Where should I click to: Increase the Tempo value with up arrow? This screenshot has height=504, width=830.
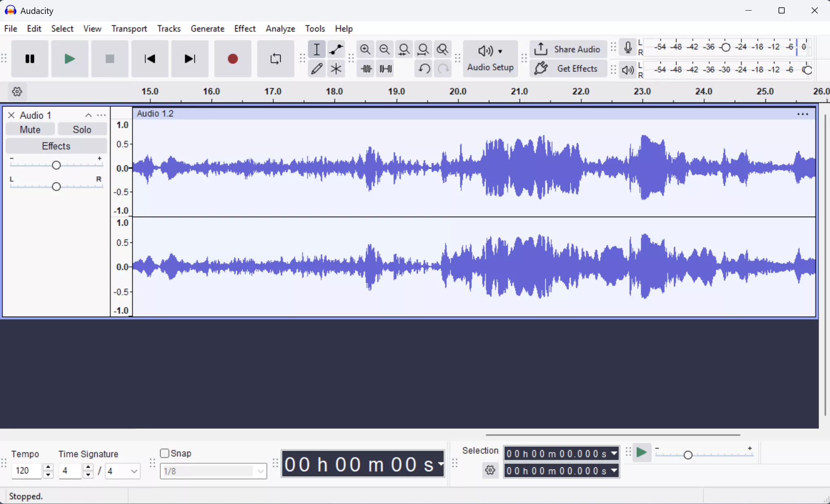click(48, 467)
